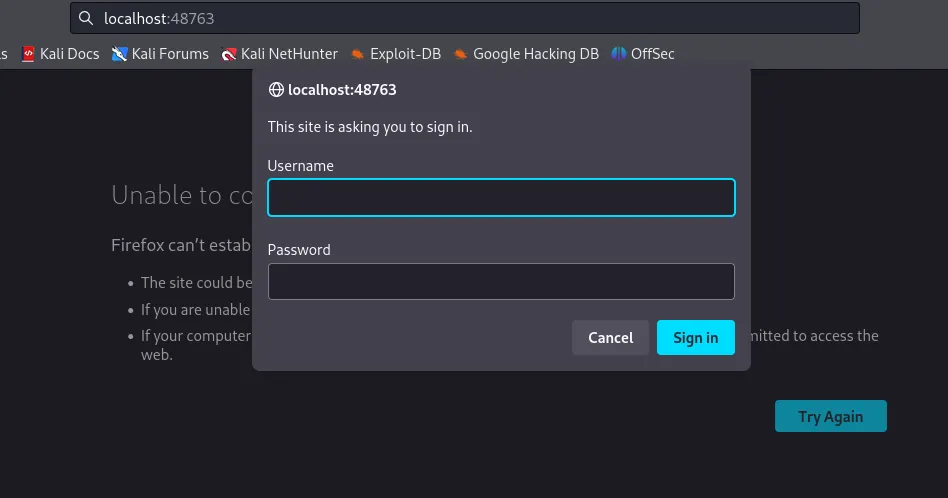Click the 'localhost:48763' dialog title text
Screen dimensions: 948x498
tap(342, 89)
